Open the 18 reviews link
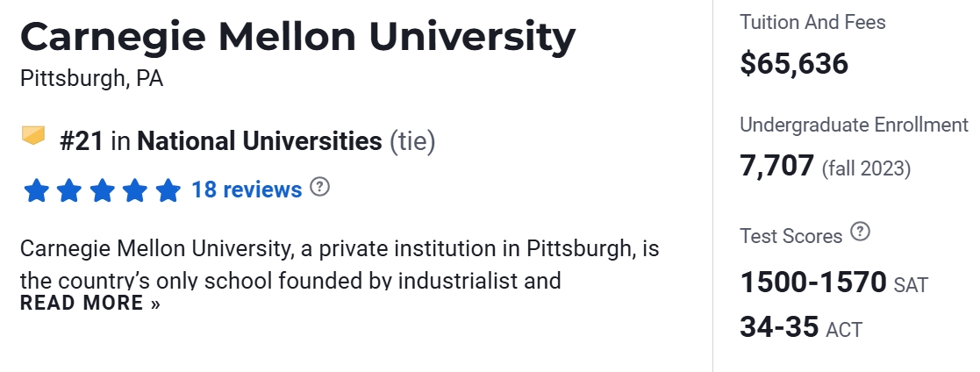The width and height of the screenshot is (980, 372). coord(247,189)
